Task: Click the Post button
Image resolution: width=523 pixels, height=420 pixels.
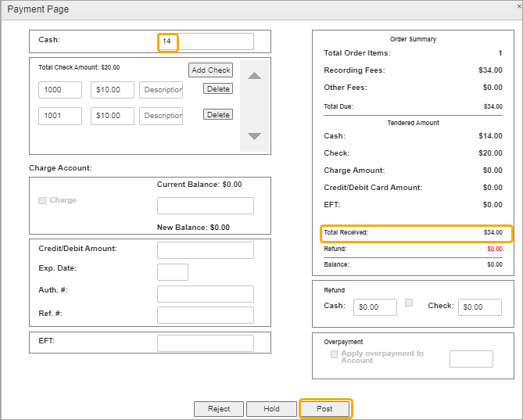Action: coord(325,409)
